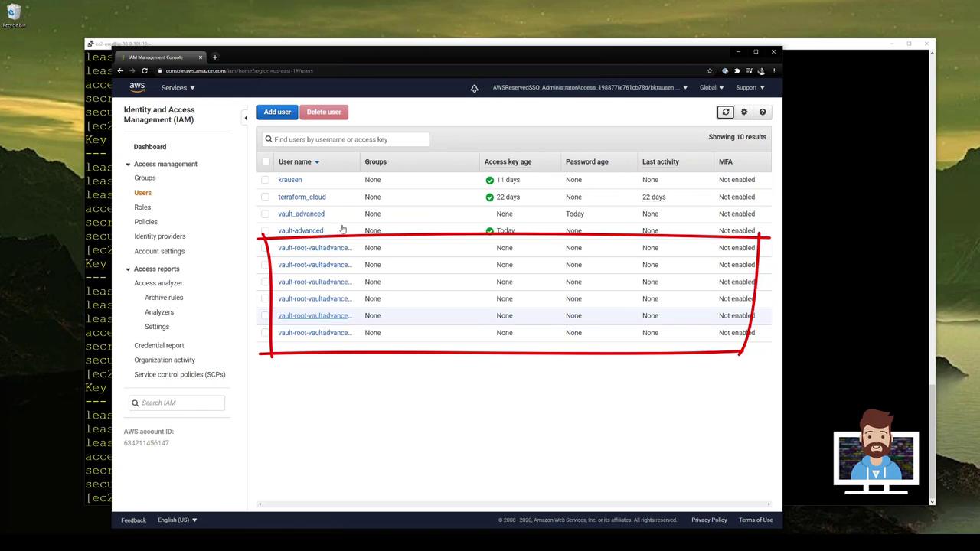Image resolution: width=980 pixels, height=551 pixels.
Task: Click the refresh users list icon
Action: [725, 112]
